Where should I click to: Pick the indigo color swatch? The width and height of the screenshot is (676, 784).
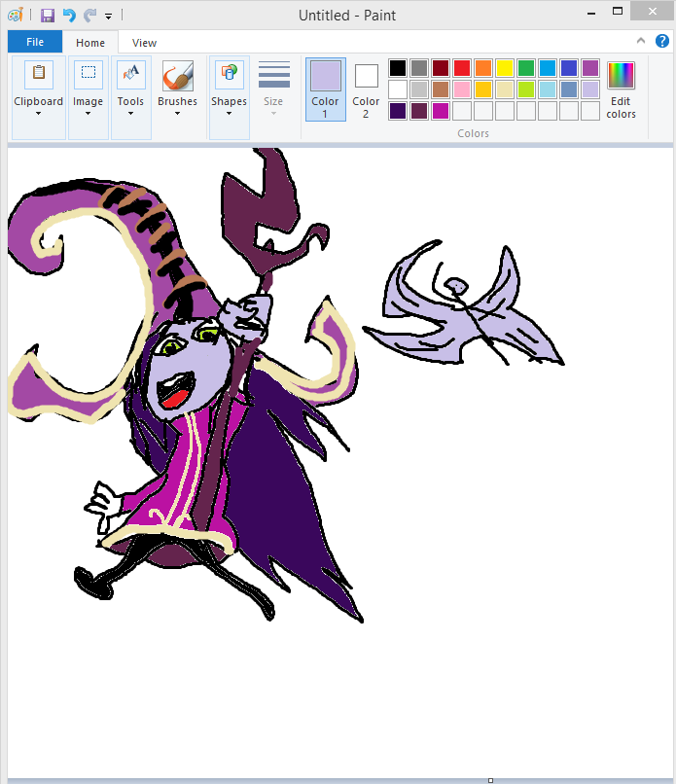569,68
